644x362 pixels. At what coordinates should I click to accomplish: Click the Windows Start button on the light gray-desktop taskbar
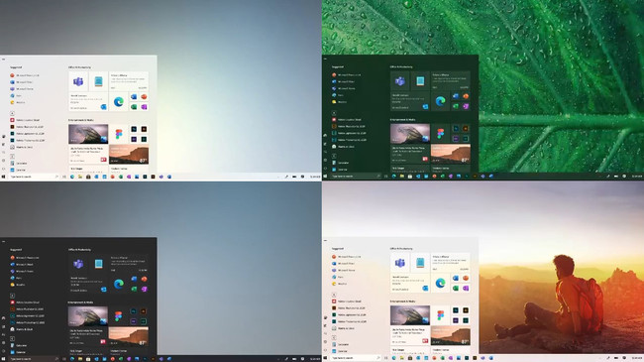(x=3, y=177)
